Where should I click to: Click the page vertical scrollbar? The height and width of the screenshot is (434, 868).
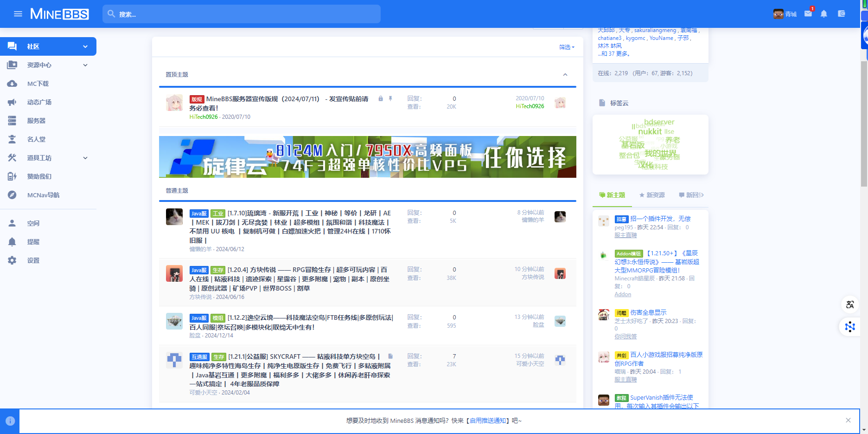[864, 124]
